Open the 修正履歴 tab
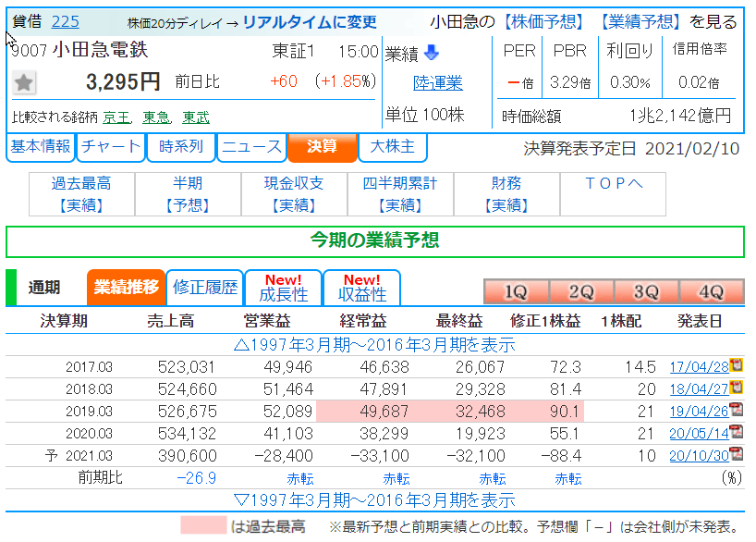This screenshot has width=756, height=542. pyautogui.click(x=205, y=288)
